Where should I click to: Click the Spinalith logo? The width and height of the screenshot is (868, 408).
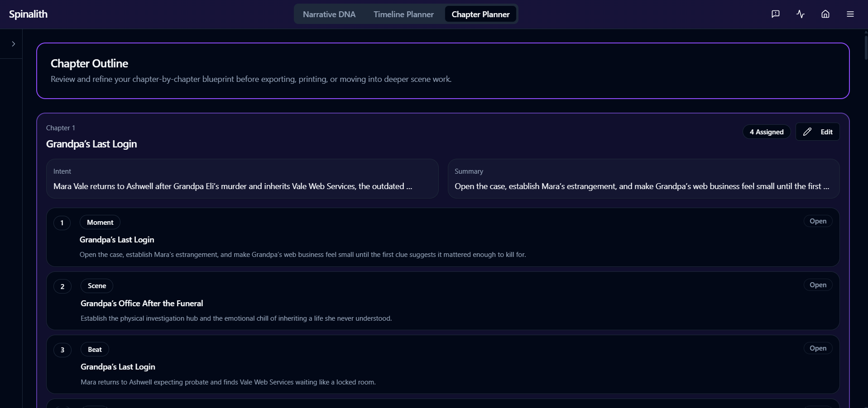point(28,14)
